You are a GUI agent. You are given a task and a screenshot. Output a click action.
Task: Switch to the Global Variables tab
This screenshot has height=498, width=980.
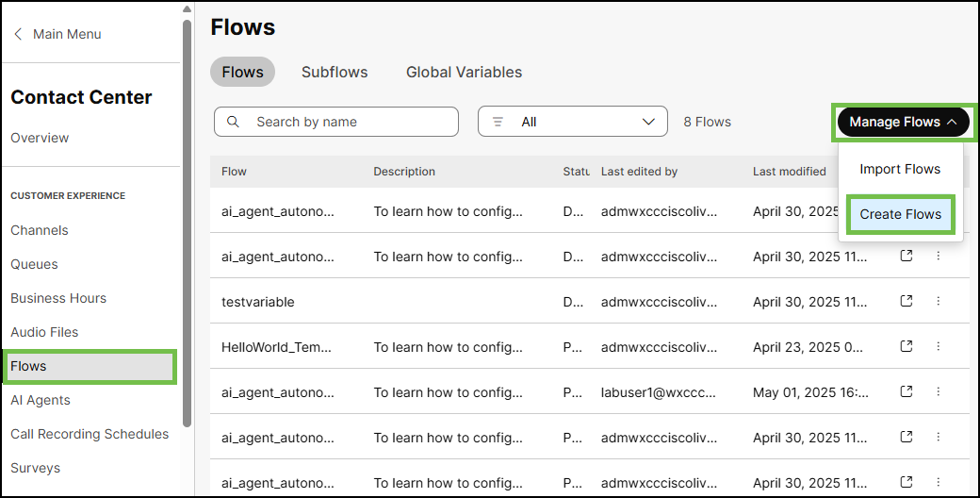pyautogui.click(x=464, y=72)
